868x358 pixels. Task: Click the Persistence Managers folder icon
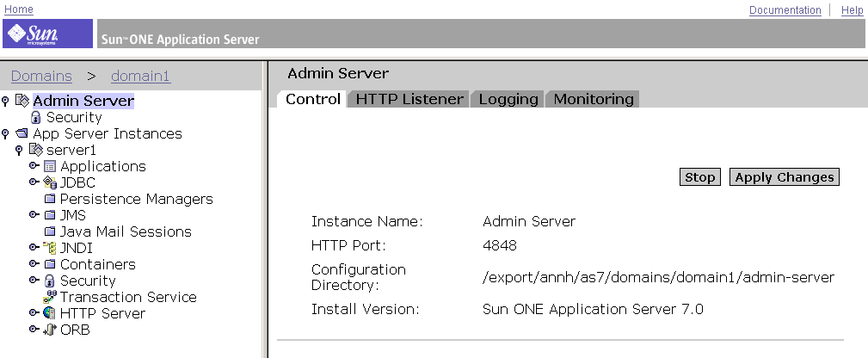(50, 199)
